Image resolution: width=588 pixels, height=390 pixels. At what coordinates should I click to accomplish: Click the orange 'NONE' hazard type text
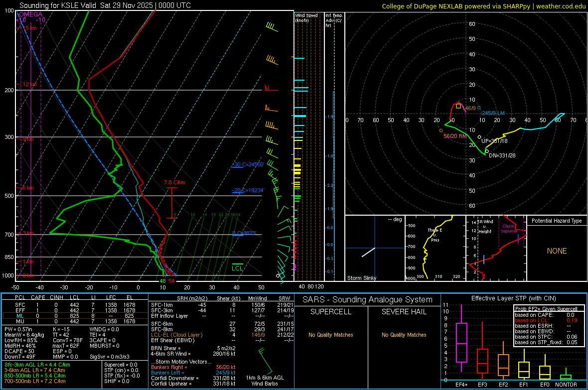click(557, 251)
